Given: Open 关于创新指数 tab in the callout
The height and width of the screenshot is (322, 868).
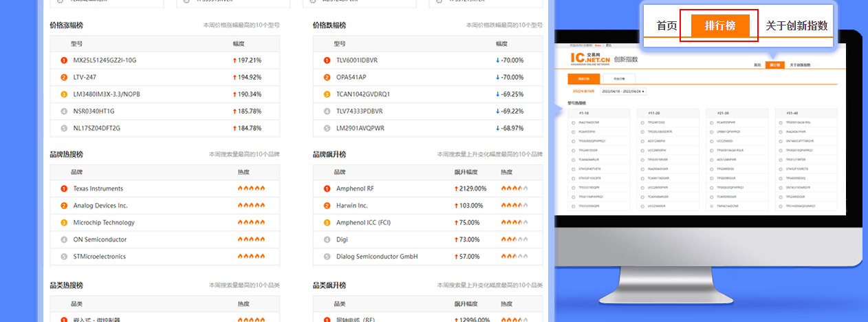Looking at the screenshot, I should pos(796,26).
